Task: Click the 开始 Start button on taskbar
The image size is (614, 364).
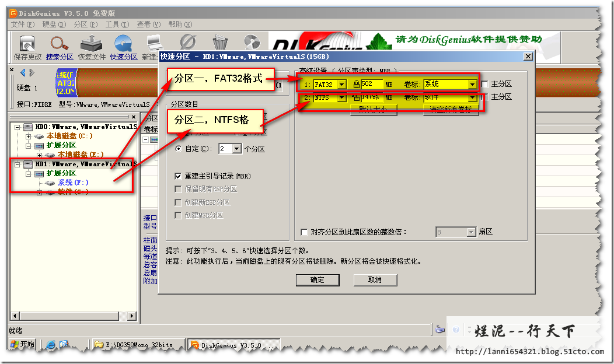Action: click(x=22, y=344)
